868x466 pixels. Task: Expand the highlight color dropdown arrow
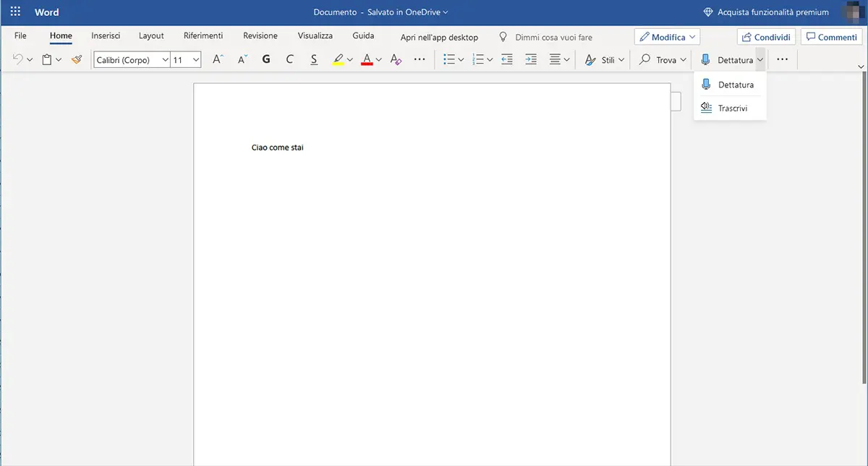click(x=350, y=60)
